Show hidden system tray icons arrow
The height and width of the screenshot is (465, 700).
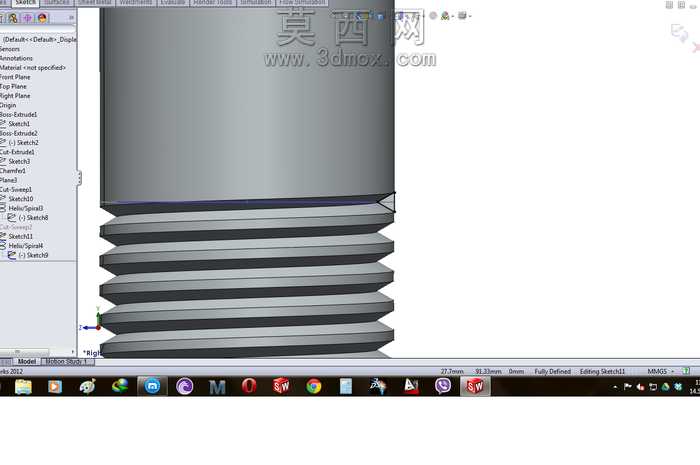click(x=615, y=387)
